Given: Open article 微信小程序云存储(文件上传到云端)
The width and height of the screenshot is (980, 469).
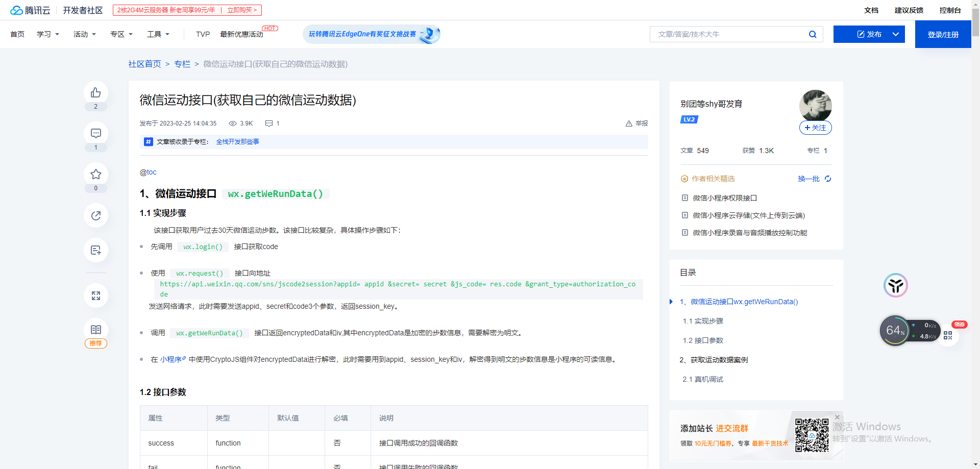Looking at the screenshot, I should pos(749,215).
